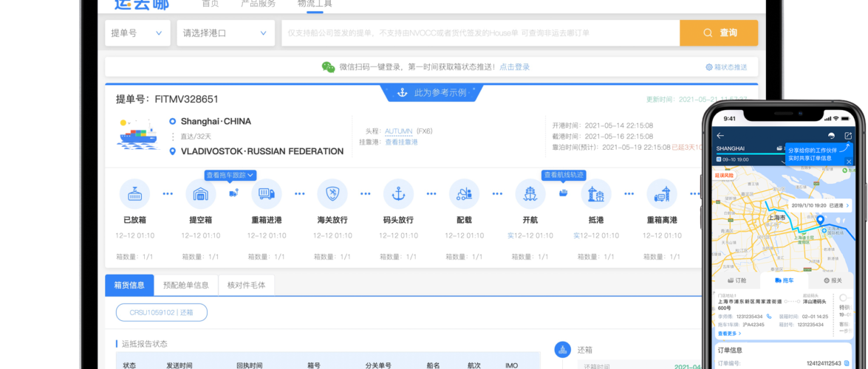
Task: Switch to the 核对件毛体 tab
Action: (x=246, y=286)
